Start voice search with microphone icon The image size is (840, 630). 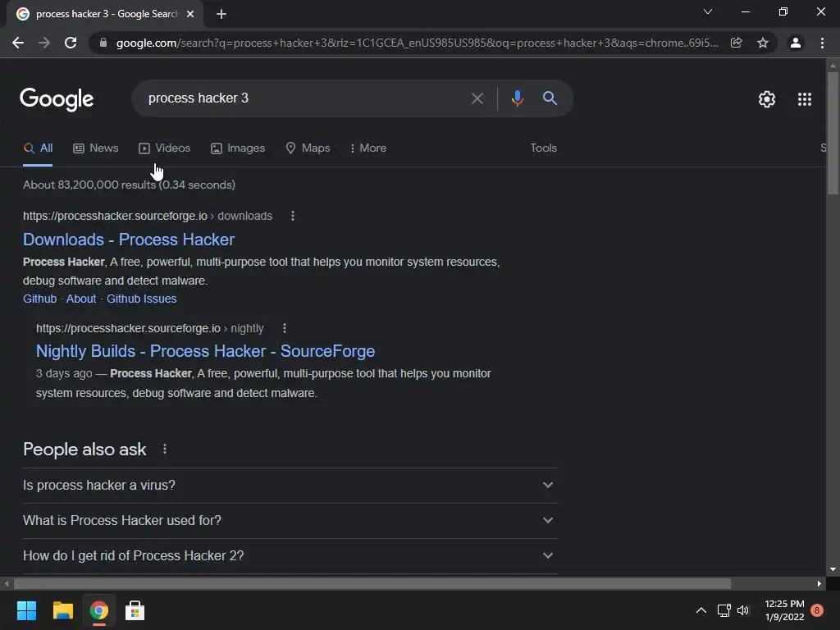pyautogui.click(x=517, y=98)
